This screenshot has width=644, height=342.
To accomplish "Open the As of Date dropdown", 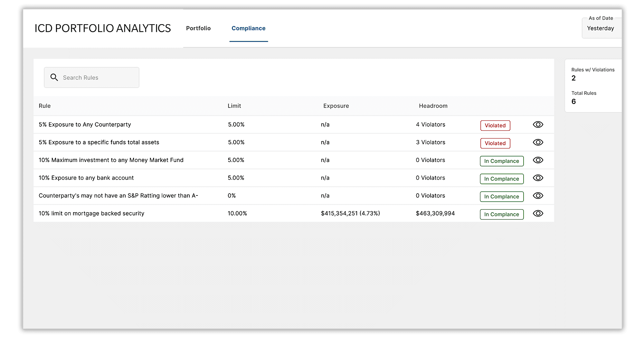I will [x=601, y=28].
